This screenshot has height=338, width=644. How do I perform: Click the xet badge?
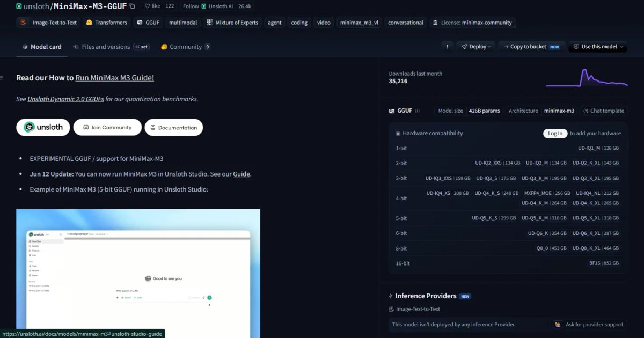142,47
